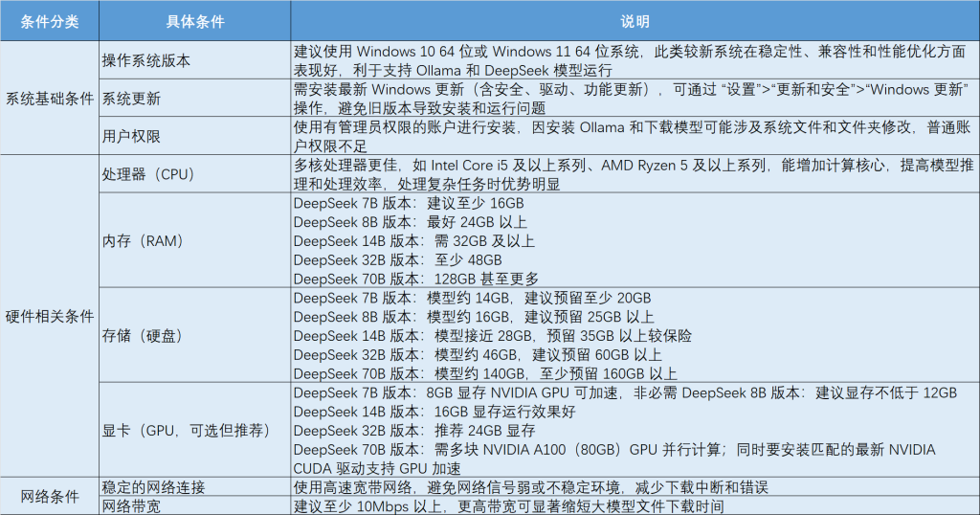
Task: Click the 用户权限 cell
Action: 132,136
